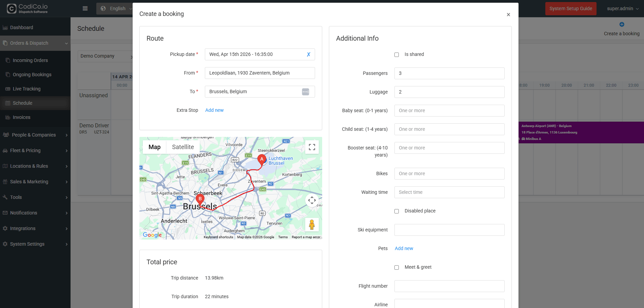The height and width of the screenshot is (308, 644).
Task: Enable the Is shared checkbox
Action: pyautogui.click(x=396, y=55)
